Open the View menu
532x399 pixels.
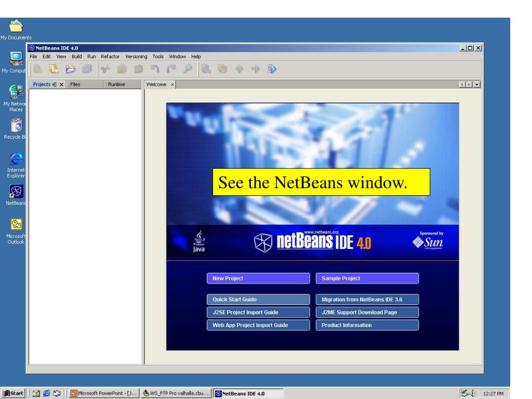(61, 57)
